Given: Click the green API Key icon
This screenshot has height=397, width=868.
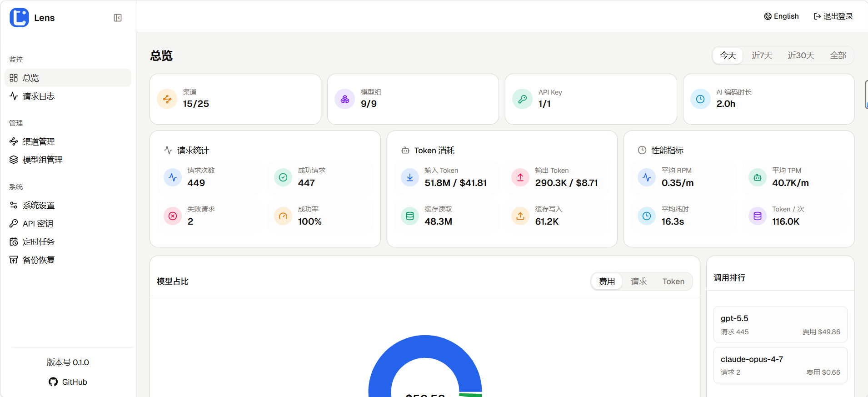Looking at the screenshot, I should tap(523, 99).
